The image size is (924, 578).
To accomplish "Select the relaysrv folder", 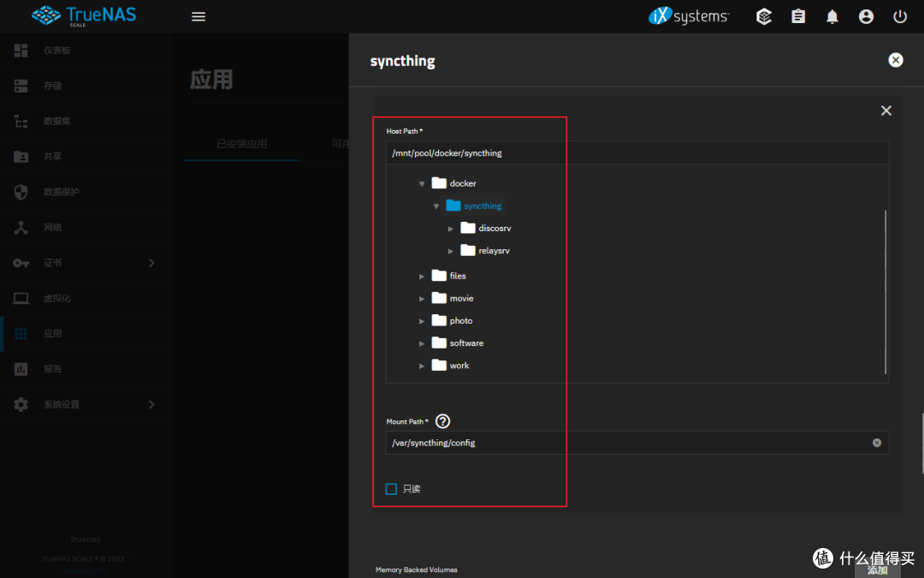I will (x=485, y=251).
